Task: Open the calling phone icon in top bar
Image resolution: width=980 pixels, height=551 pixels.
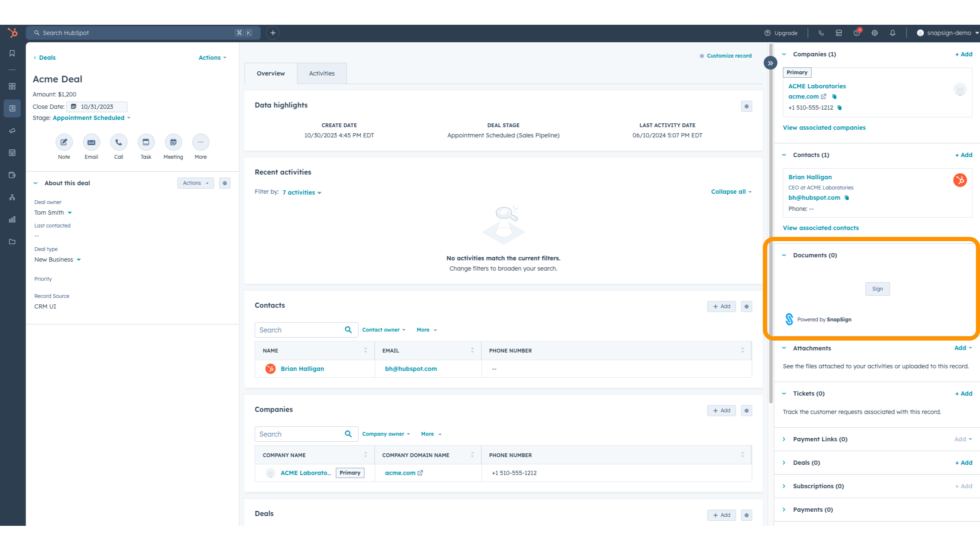Action: [821, 33]
